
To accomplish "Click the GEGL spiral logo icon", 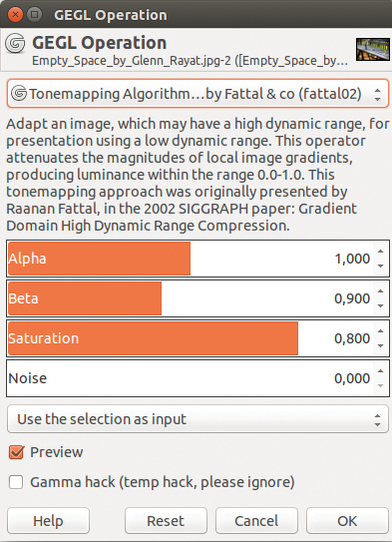I will [x=15, y=43].
